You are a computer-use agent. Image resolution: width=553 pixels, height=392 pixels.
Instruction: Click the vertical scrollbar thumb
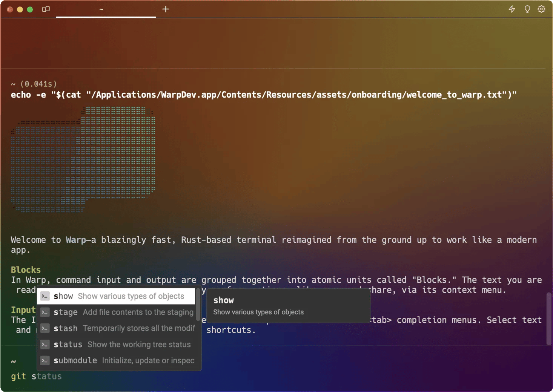[548, 318]
